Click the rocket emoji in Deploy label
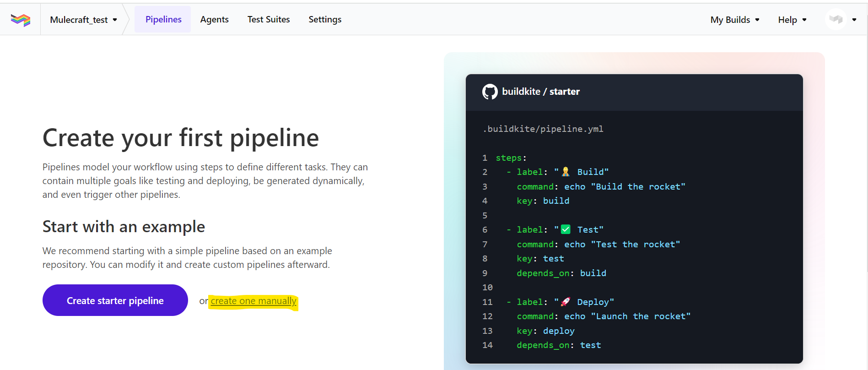This screenshot has width=868, height=370. tap(566, 302)
